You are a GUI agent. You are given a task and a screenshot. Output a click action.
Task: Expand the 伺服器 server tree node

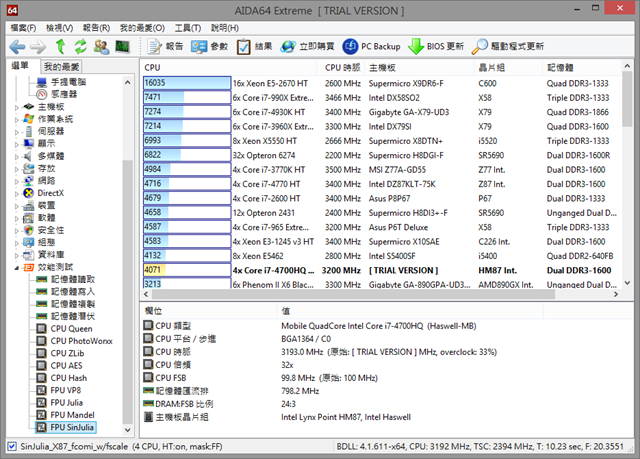tap(17, 132)
